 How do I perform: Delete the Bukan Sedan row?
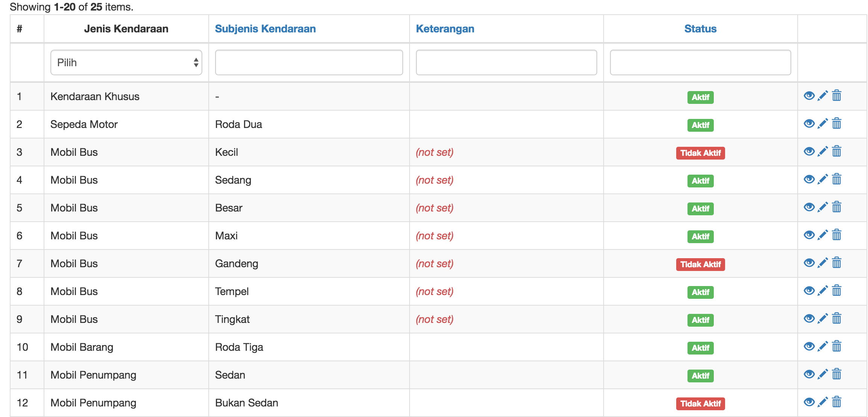pos(836,402)
